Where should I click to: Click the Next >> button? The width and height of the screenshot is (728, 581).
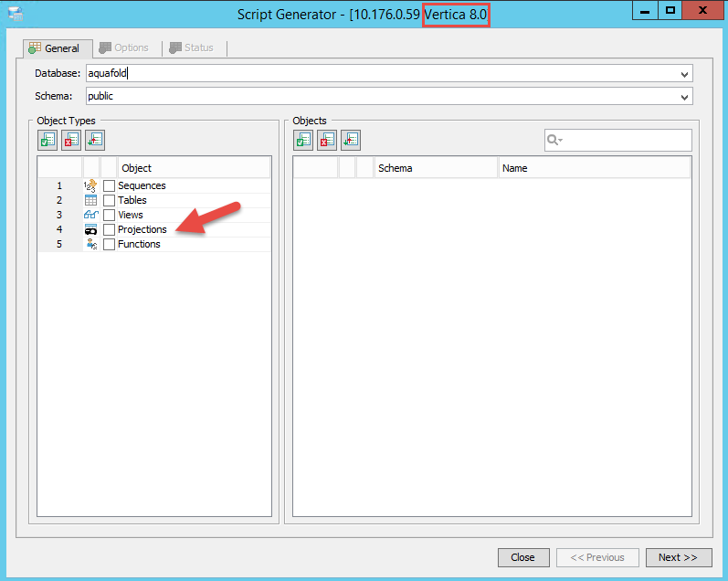pyautogui.click(x=679, y=557)
